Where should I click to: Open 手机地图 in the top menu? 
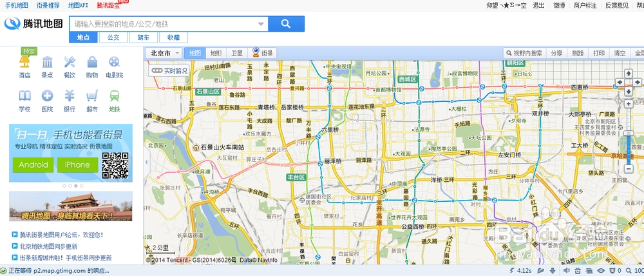(x=17, y=5)
